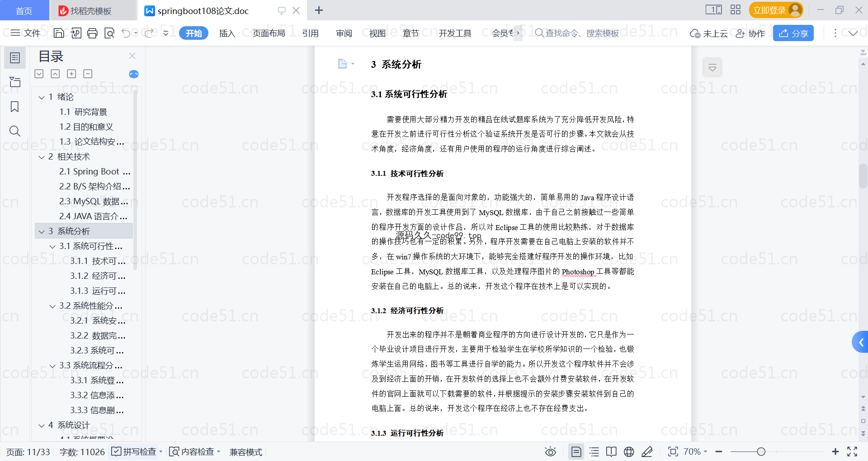Image resolution: width=868 pixels, height=461 pixels.
Task: Click the Save icon in toolbar
Action: 59,33
